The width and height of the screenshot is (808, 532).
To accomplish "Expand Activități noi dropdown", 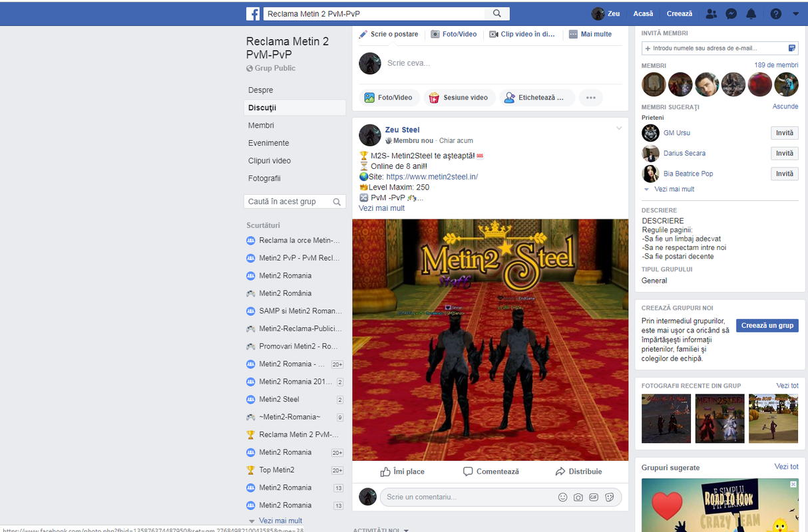I will 381,530.
